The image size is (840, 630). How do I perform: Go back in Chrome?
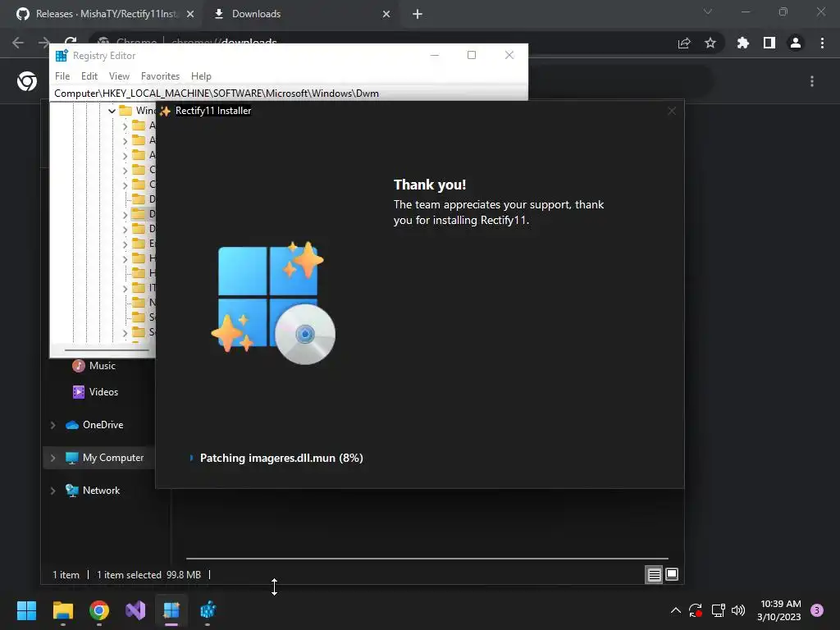[x=18, y=43]
